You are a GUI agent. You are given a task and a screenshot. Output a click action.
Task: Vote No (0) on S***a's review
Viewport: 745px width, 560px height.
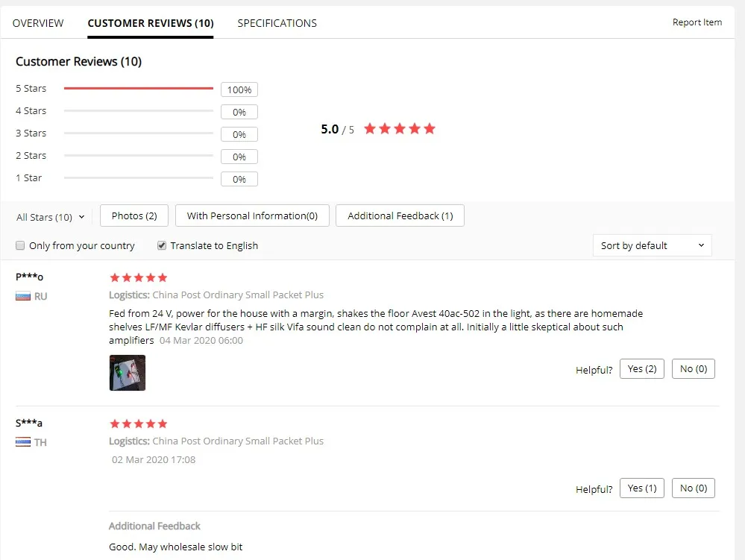click(x=694, y=488)
